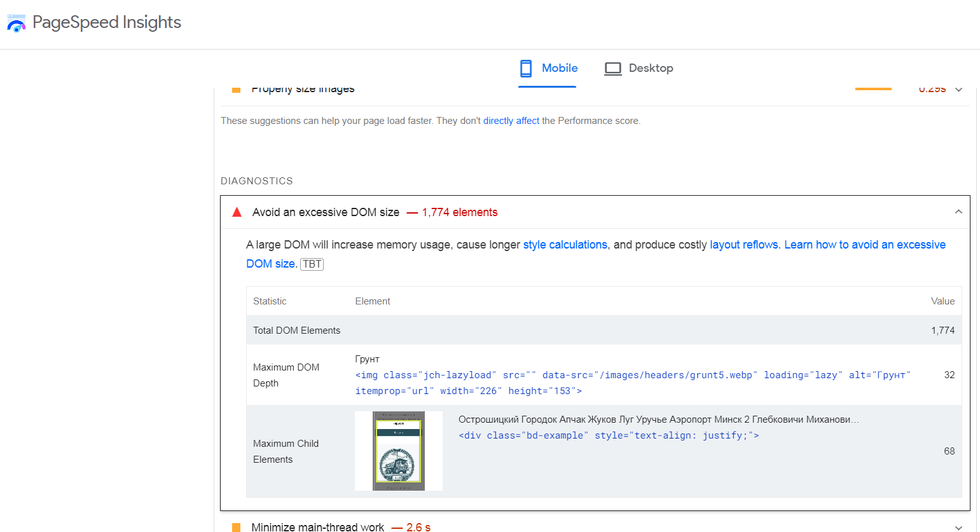Screen dimensions: 980x532
Task: Click the page screenshot thumbnail
Action: click(x=398, y=451)
